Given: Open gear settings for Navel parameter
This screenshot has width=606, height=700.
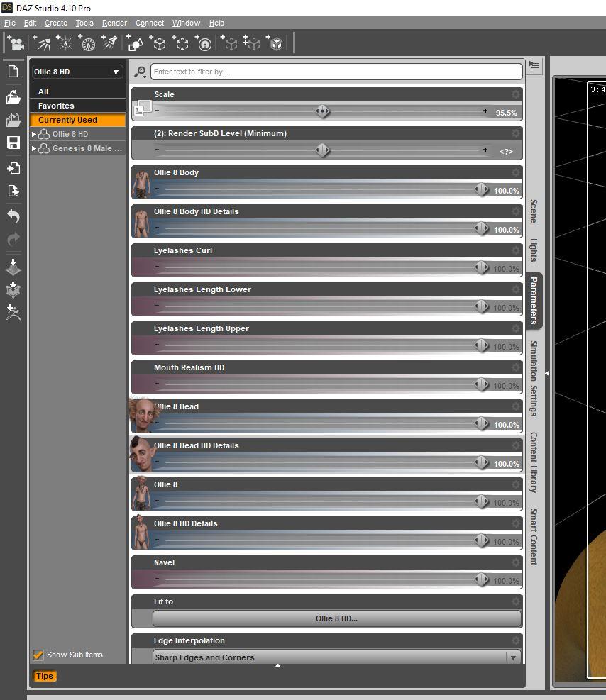Looking at the screenshot, I should (x=516, y=562).
